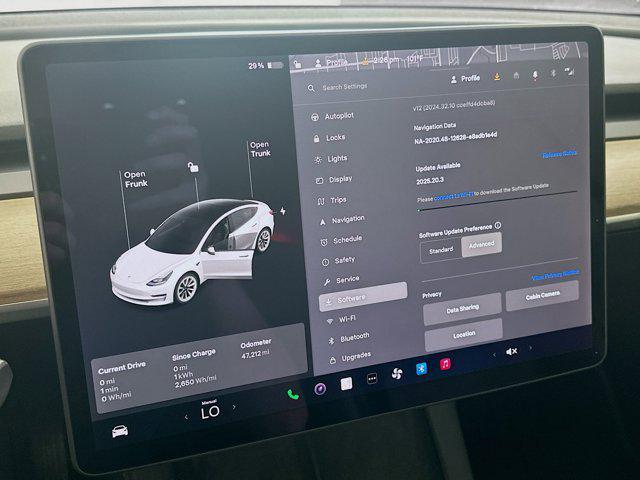Decrease temperature with left chevron beside LO

tap(186, 417)
